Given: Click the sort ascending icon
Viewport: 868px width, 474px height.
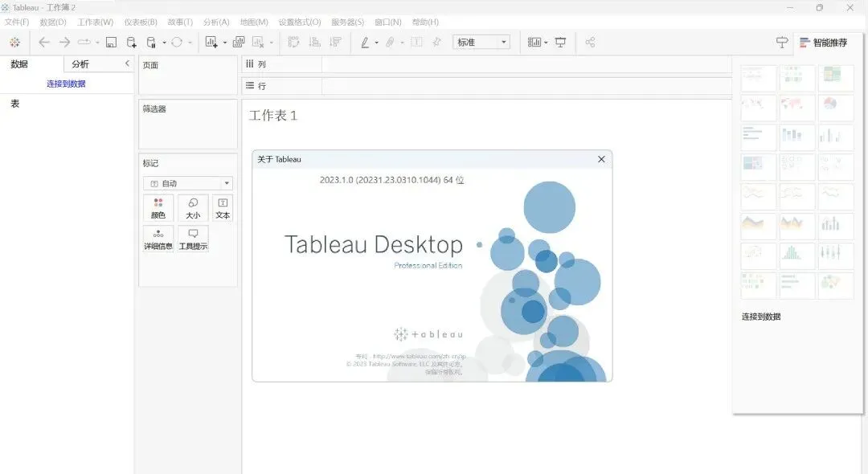Looking at the screenshot, I should click(x=314, y=43).
